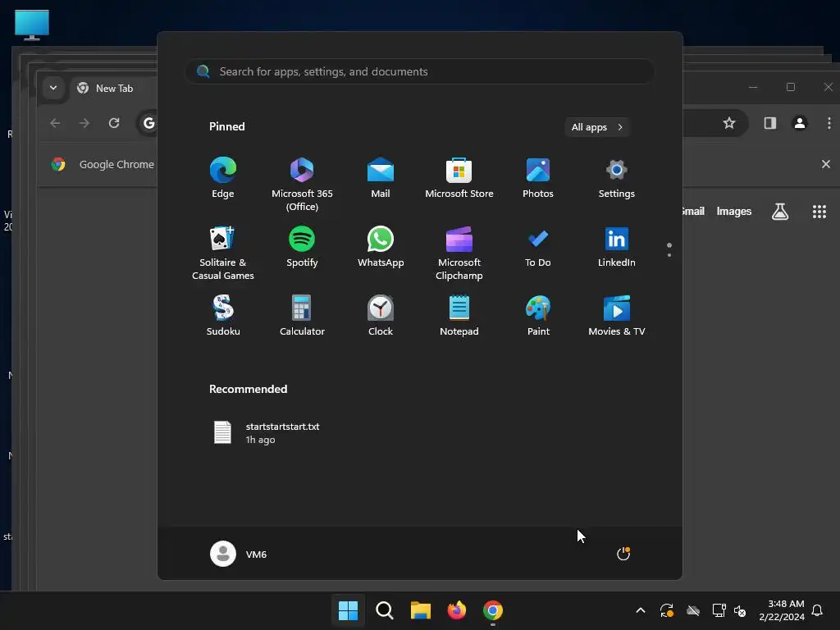Toggle Chrome side panel

click(770, 123)
